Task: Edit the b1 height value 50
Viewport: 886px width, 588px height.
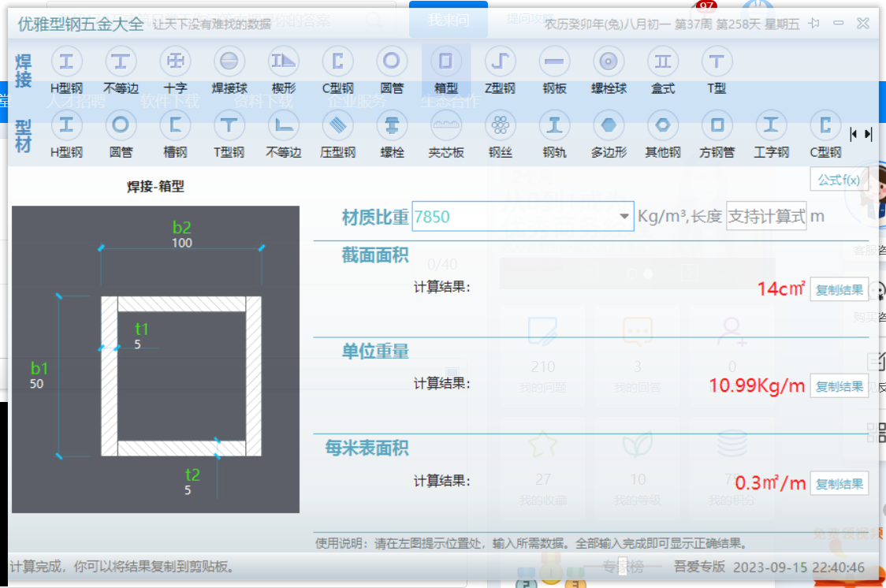Action: click(x=37, y=384)
